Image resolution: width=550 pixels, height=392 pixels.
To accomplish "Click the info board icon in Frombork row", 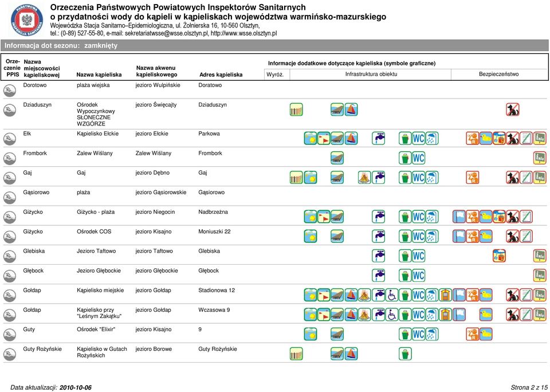I will click(x=540, y=158).
